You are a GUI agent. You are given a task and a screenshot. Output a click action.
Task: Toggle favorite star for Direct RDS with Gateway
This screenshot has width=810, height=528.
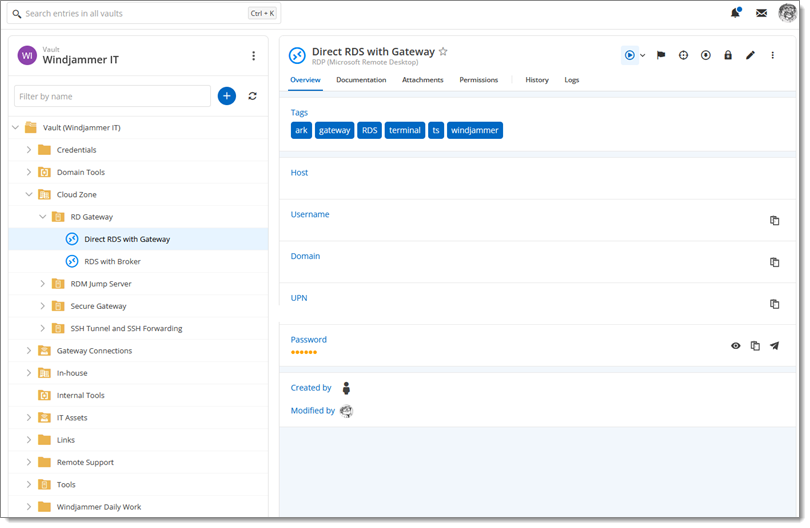pos(443,51)
